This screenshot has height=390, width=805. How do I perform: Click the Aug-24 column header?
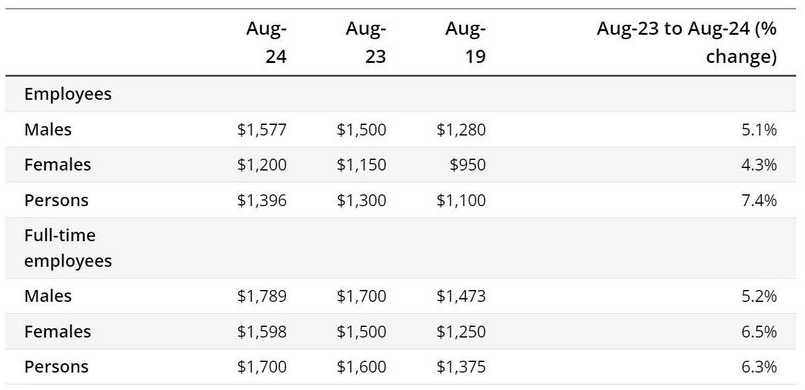(x=266, y=43)
